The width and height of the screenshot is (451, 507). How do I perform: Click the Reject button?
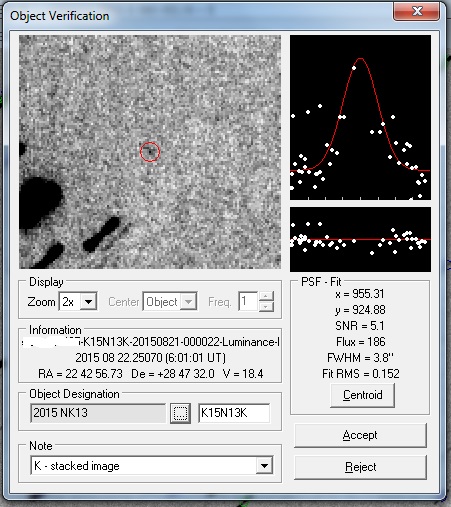pyautogui.click(x=360, y=467)
